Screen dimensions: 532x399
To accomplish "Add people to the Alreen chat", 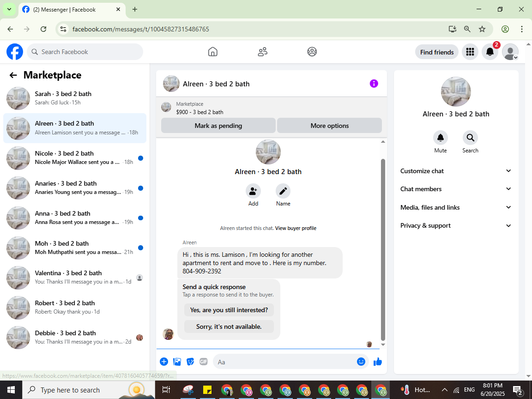I will [x=253, y=191].
